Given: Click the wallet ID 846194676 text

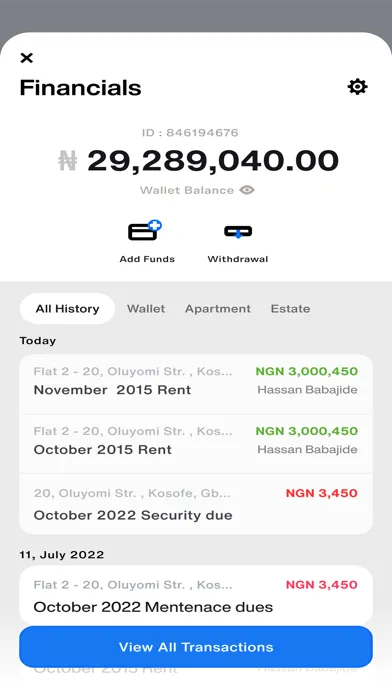Looking at the screenshot, I should 190,132.
